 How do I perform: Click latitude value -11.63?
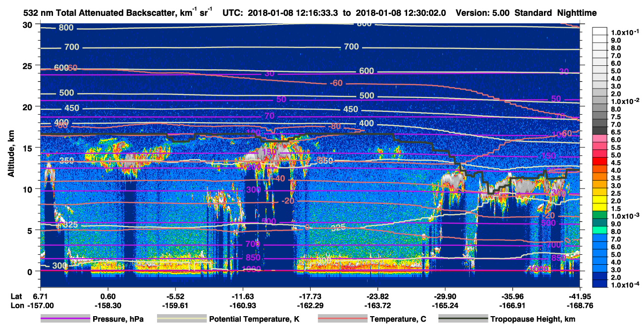click(243, 296)
